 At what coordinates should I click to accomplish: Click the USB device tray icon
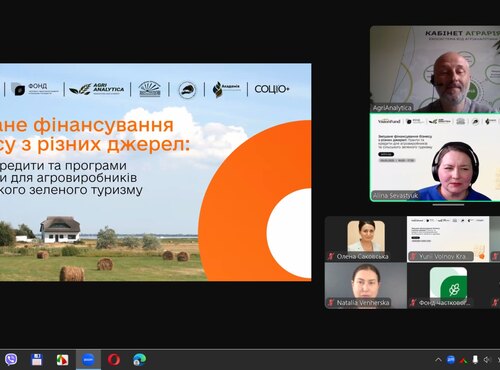click(x=475, y=360)
